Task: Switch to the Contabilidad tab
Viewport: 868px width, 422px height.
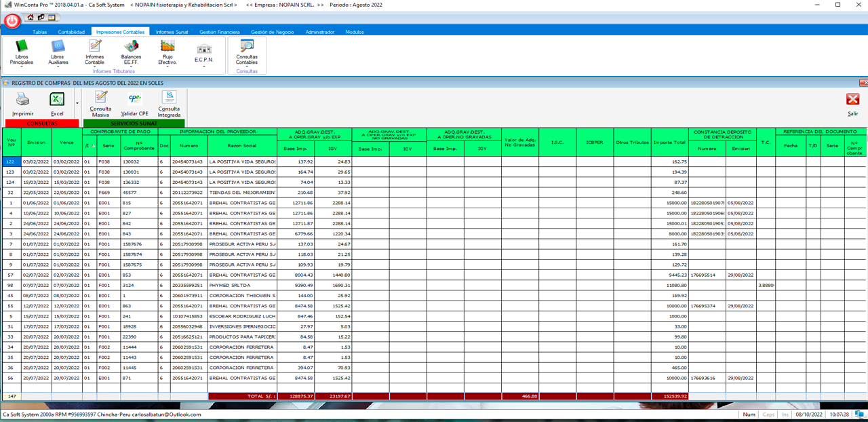Action: pos(71,32)
